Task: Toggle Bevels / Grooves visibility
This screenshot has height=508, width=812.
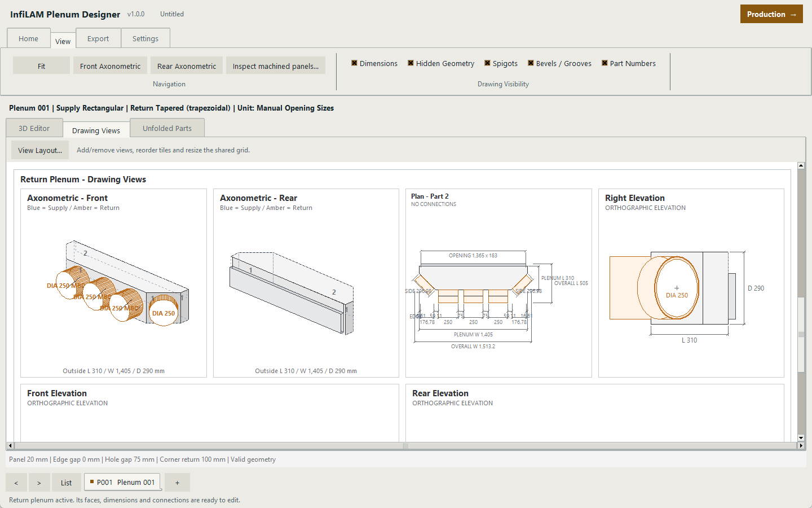Action: click(559, 63)
